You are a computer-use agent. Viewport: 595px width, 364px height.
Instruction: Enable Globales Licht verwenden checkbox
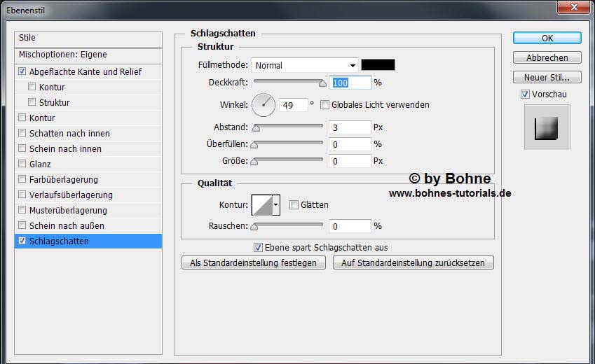pyautogui.click(x=324, y=105)
